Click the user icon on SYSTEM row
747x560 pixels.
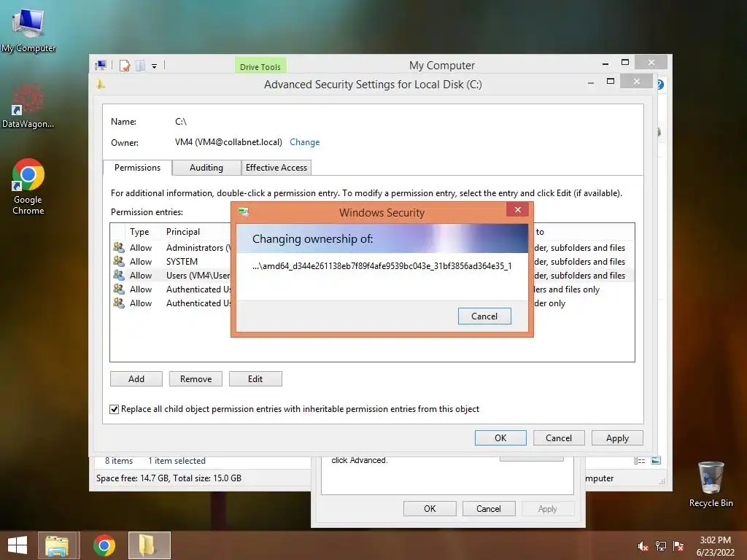[119, 262]
